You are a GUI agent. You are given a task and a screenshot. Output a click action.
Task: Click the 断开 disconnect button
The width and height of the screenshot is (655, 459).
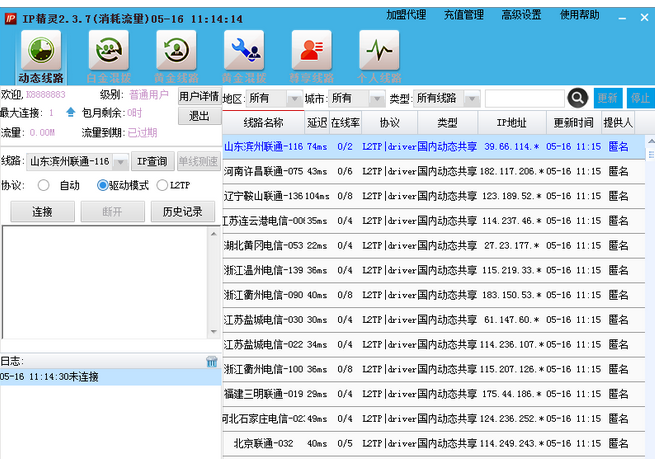tap(112, 212)
